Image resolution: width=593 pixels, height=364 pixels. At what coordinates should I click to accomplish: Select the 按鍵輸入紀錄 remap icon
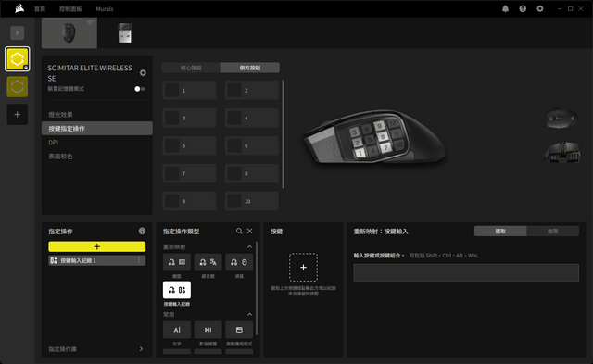pos(177,290)
